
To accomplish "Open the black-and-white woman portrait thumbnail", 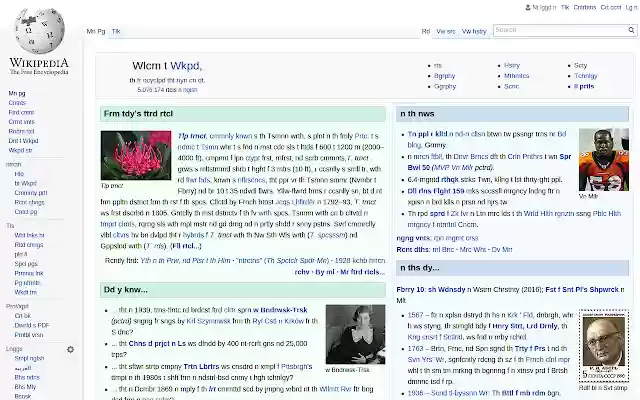I will coord(355,334).
